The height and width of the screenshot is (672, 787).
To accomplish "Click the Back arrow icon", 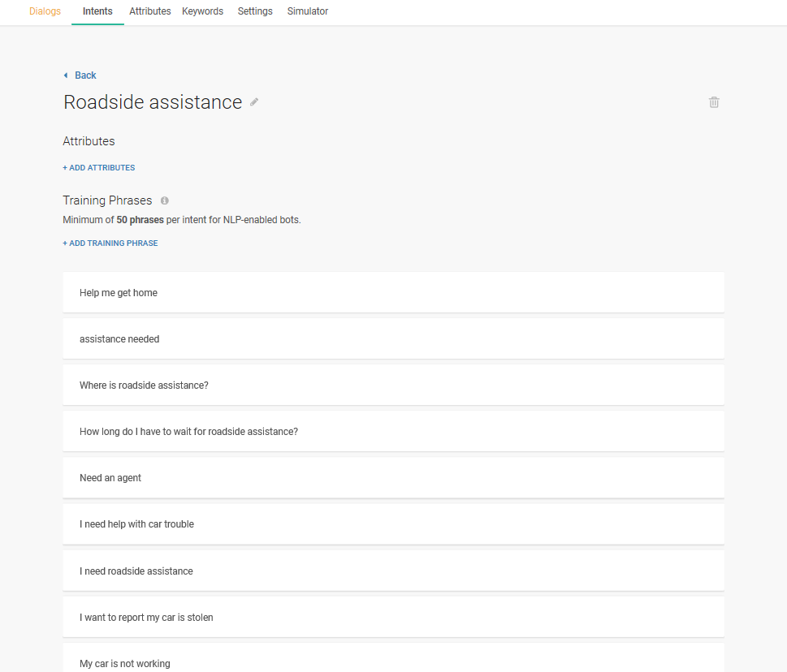I will pos(66,75).
